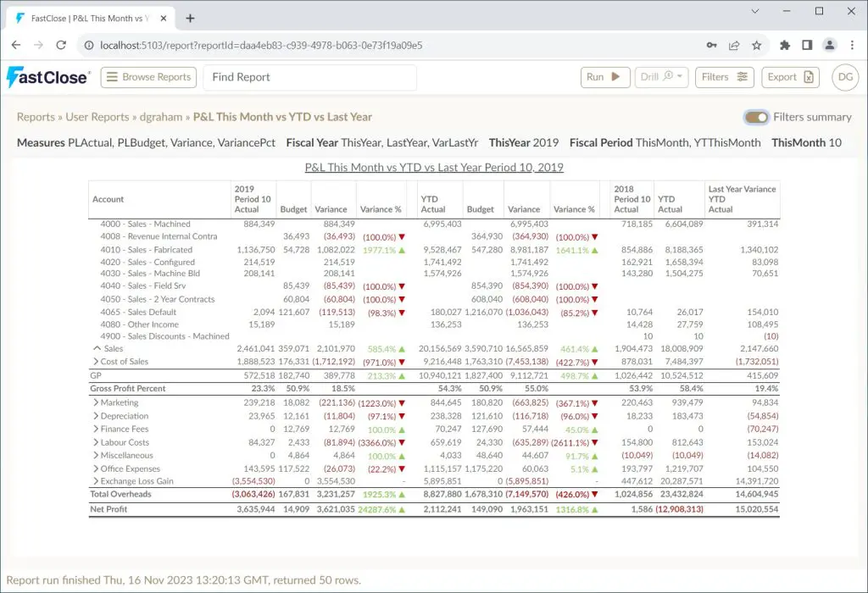Open the Filters panel
This screenshot has width=868, height=593.
tap(724, 77)
